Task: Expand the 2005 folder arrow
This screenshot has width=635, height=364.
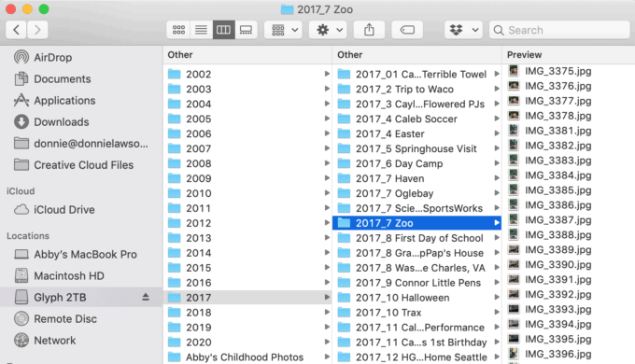Action: click(327, 119)
